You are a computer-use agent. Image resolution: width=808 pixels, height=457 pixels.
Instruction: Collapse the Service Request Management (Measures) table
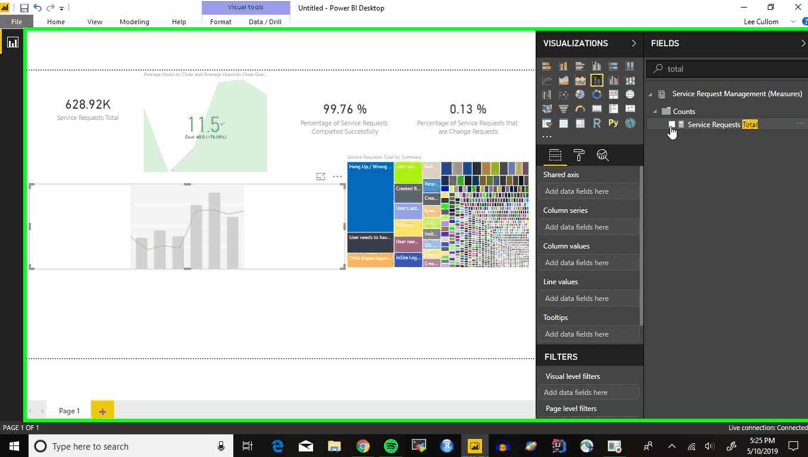click(650, 94)
